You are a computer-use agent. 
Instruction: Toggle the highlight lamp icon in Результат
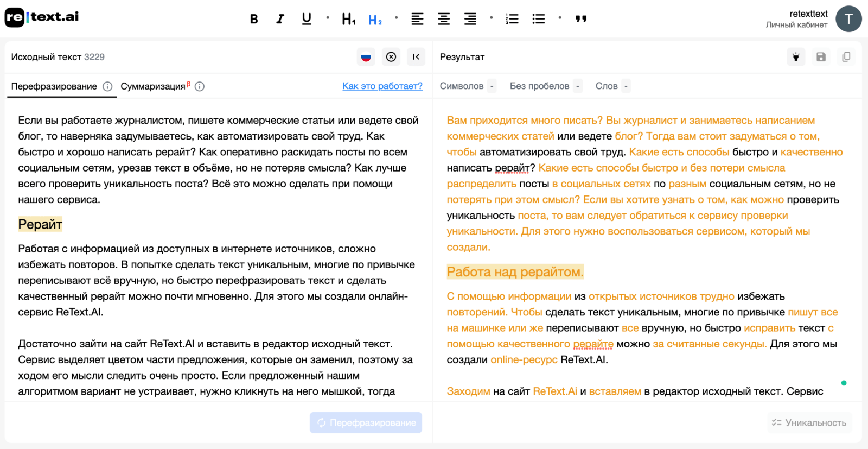point(796,56)
